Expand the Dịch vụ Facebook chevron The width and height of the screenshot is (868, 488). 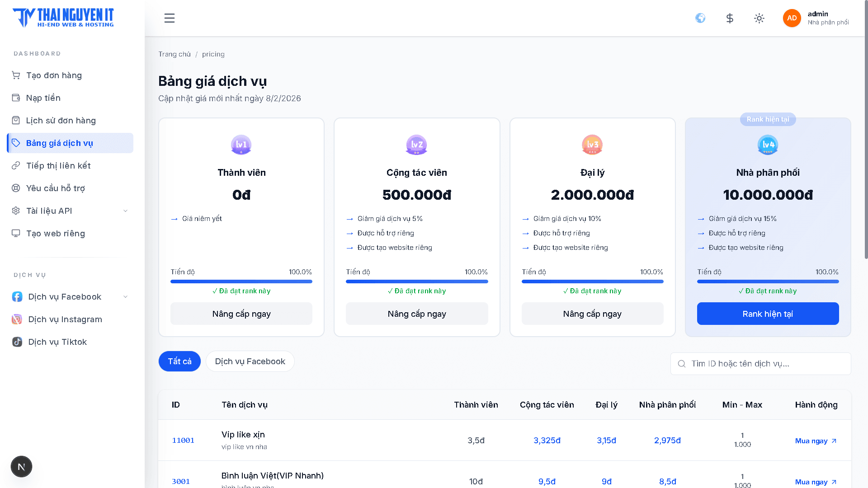click(x=126, y=296)
